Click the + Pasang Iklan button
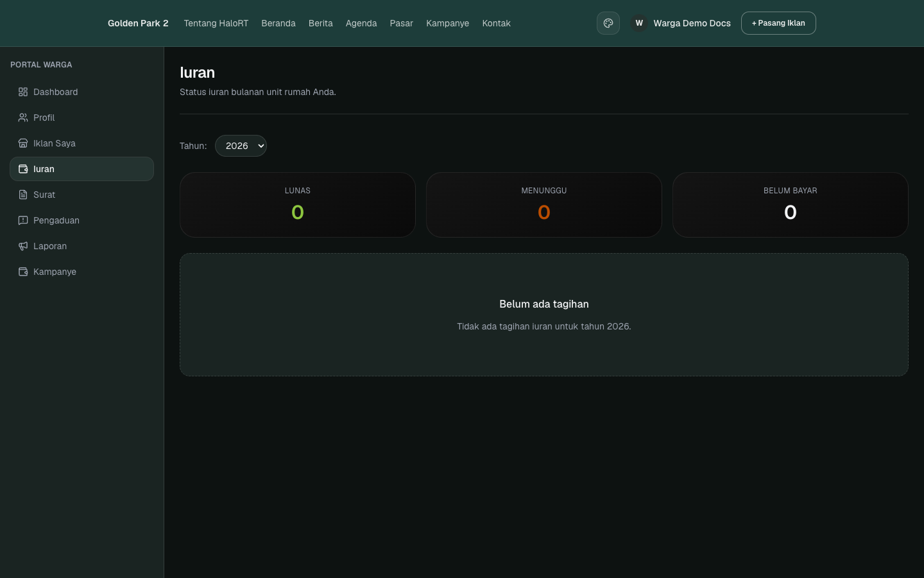924x578 pixels. click(x=778, y=23)
